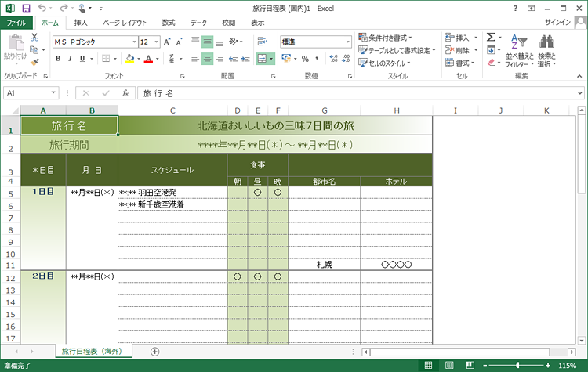The height and width of the screenshot is (372, 588).
Task: Click the zoom slider handle
Action: pyautogui.click(x=517, y=365)
